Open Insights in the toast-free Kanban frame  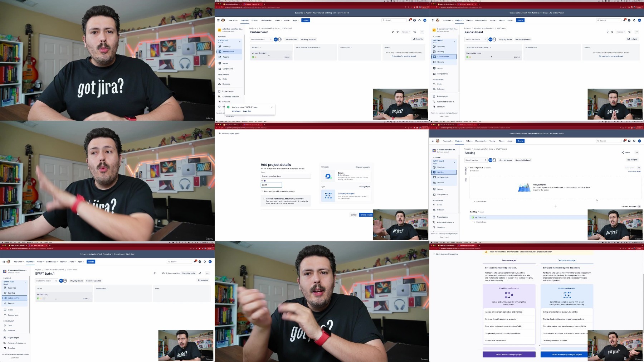633,39
